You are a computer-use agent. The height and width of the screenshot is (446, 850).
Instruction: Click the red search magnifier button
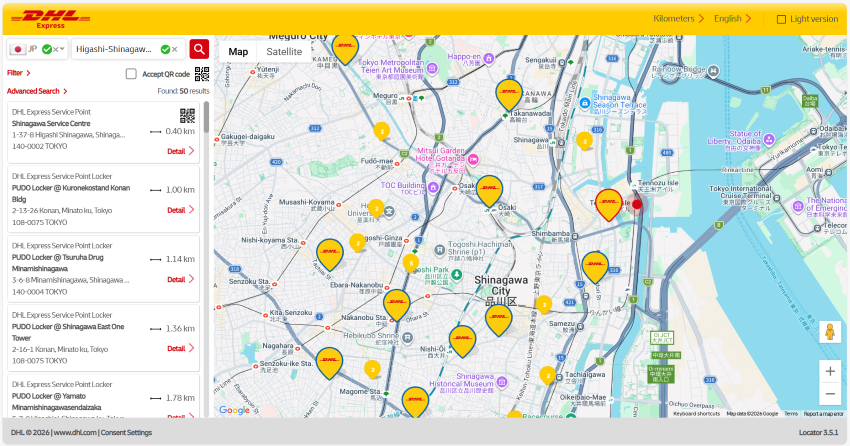pyautogui.click(x=199, y=49)
